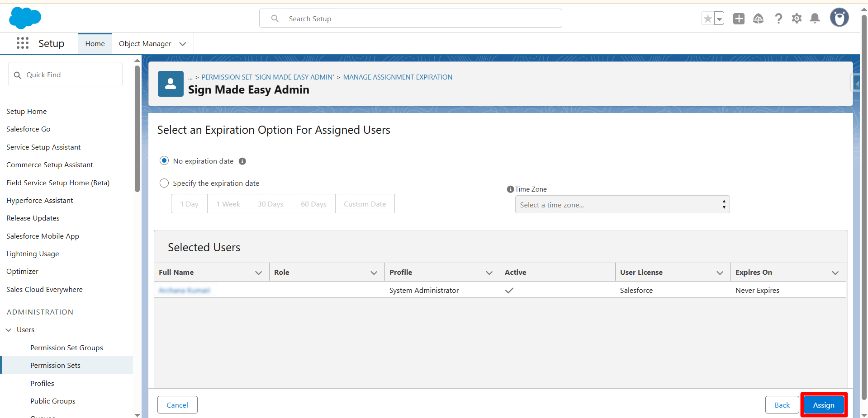Click the Cancel button
This screenshot has width=868, height=418.
177,405
